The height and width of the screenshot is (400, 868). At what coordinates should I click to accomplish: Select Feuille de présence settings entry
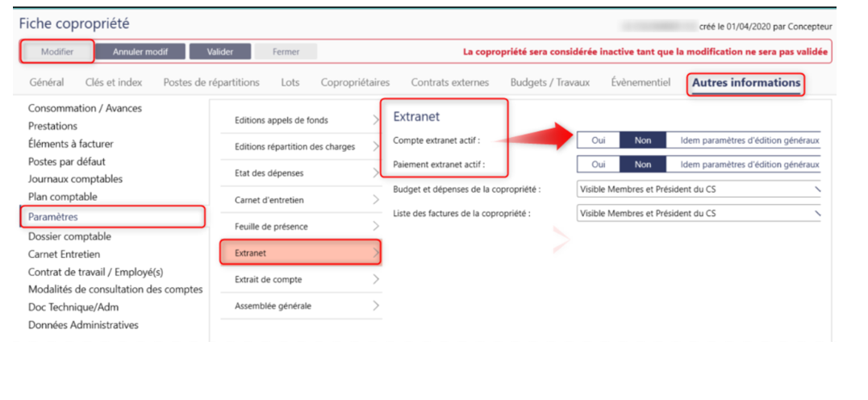[x=271, y=227]
